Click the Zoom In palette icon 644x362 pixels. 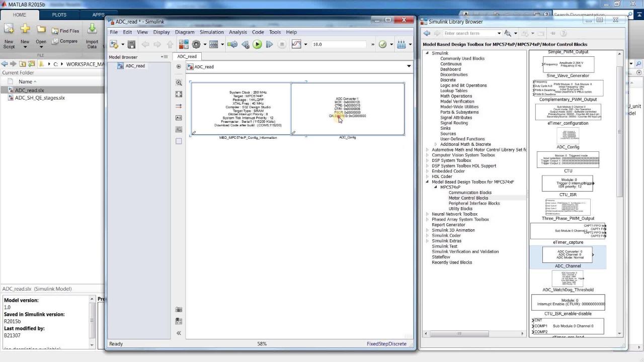(x=179, y=82)
